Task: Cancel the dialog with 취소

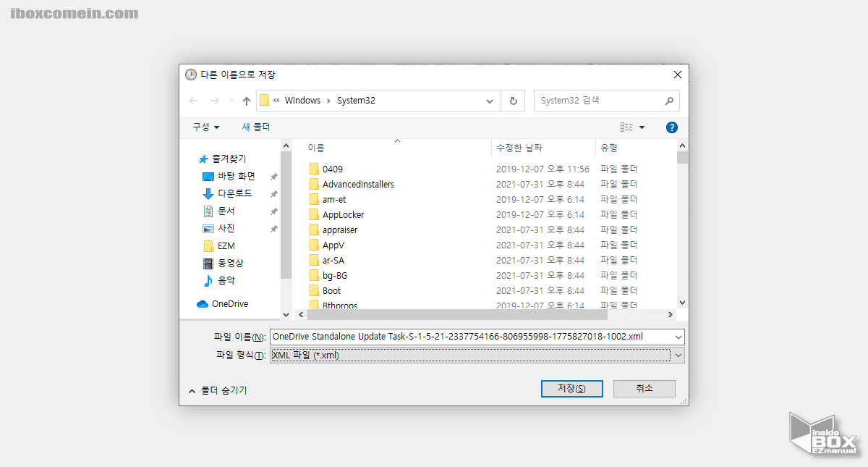Action: (x=643, y=388)
